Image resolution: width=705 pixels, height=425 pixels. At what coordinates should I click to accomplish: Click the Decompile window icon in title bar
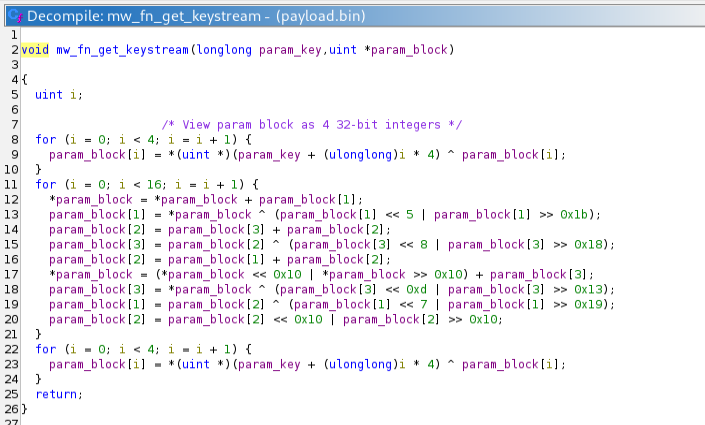(x=16, y=16)
